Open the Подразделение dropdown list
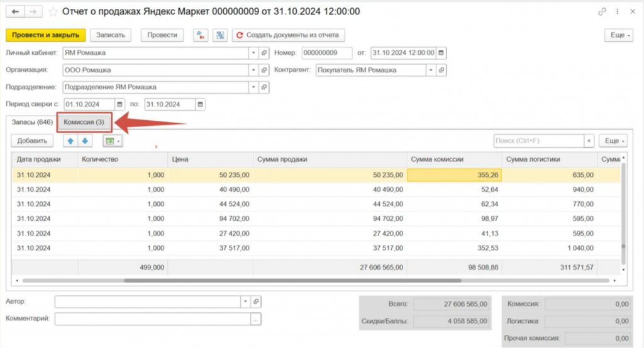644x348 pixels. [253, 87]
